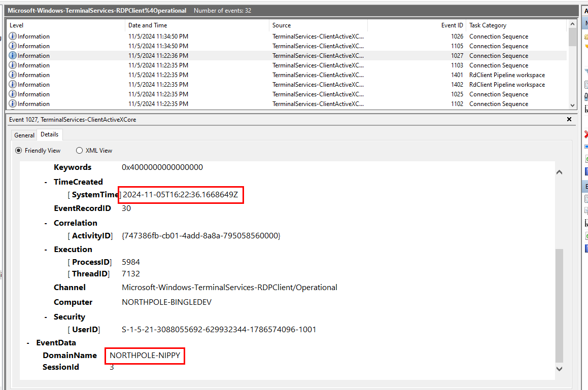This screenshot has height=390, width=588.
Task: Select the RdClient Pipeline workspace row with ID 1402
Action: tap(287, 85)
